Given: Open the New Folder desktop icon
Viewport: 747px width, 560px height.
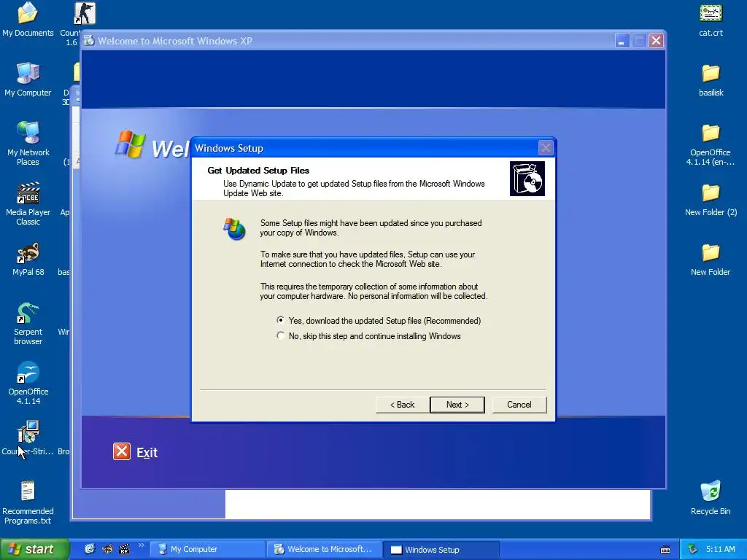Looking at the screenshot, I should tap(711, 260).
